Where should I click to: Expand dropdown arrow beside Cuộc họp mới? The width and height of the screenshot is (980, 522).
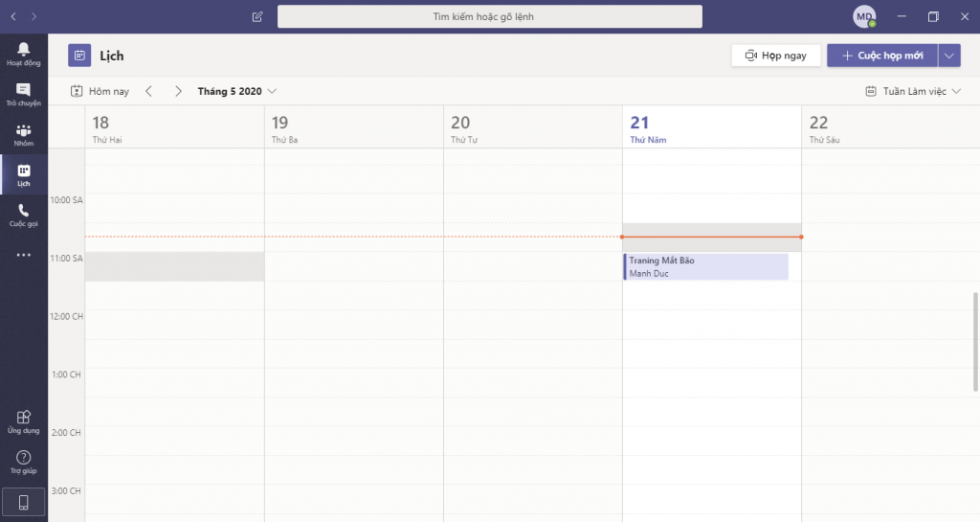(x=949, y=56)
